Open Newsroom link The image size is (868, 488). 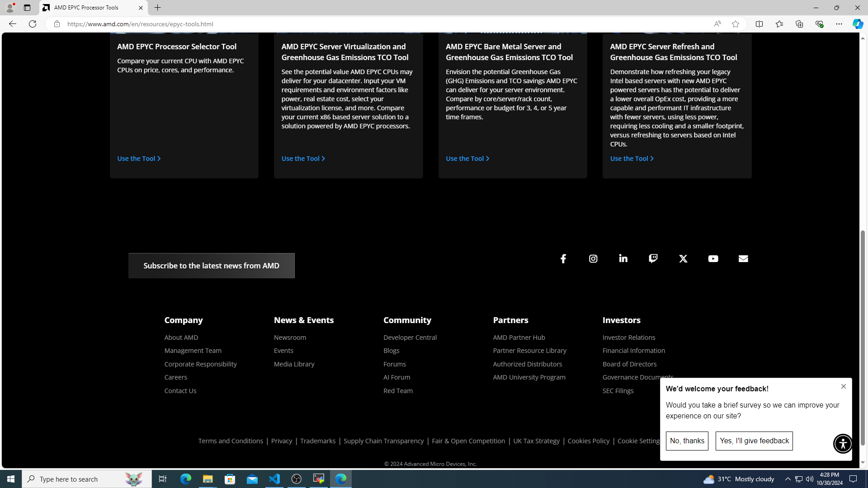(x=290, y=338)
